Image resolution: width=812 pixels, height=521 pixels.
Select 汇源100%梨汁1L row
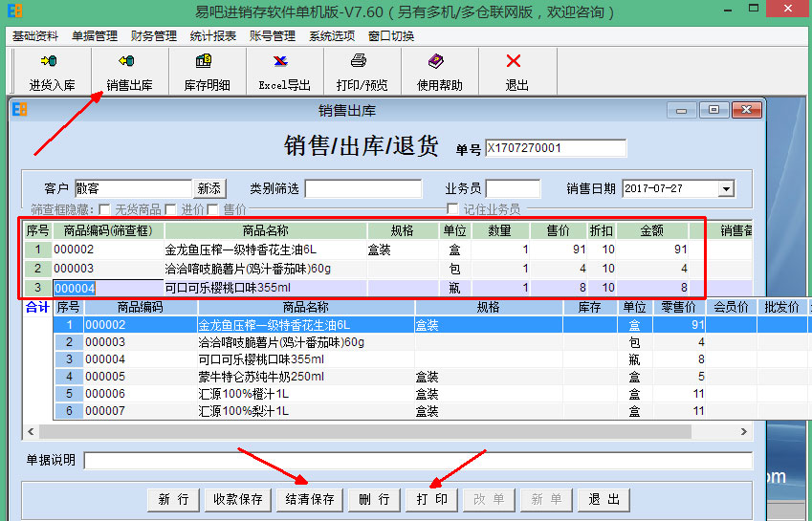430,411
